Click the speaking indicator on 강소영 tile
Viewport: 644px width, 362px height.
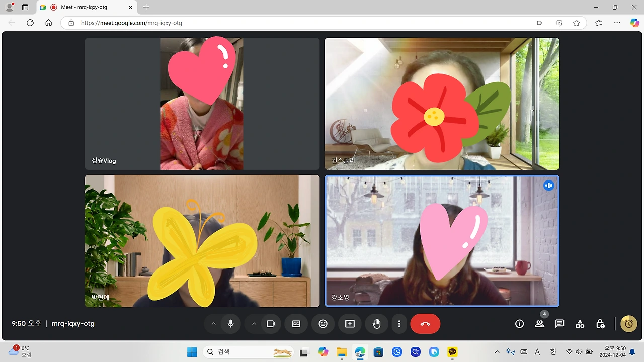tap(548, 185)
